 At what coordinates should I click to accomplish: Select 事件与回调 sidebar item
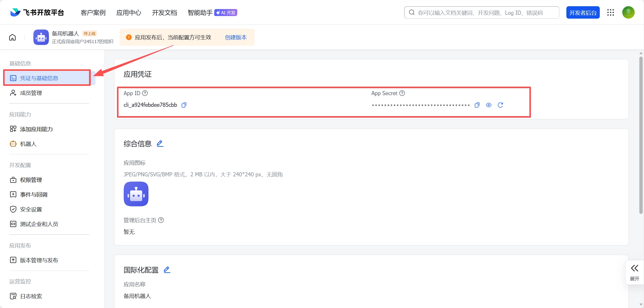[x=34, y=194]
